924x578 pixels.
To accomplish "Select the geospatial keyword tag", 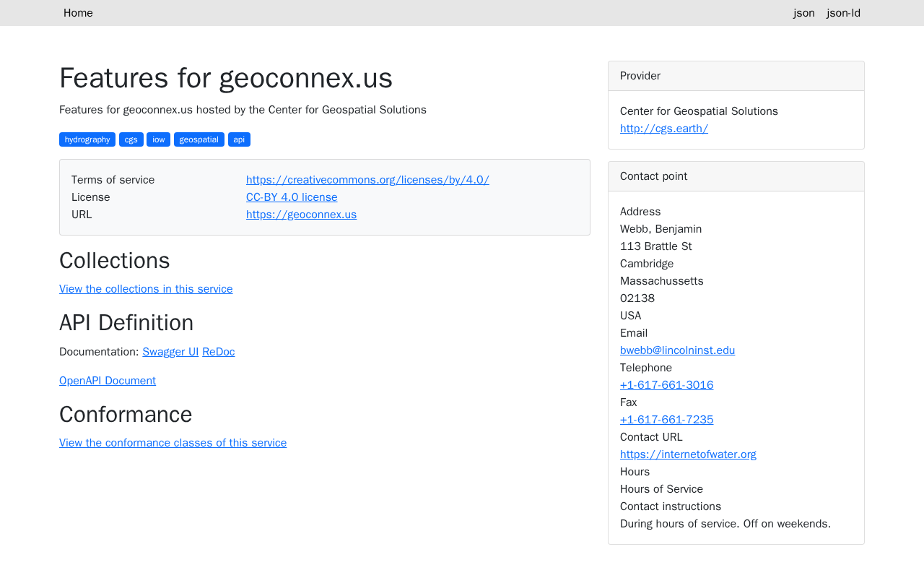I will pos(199,139).
